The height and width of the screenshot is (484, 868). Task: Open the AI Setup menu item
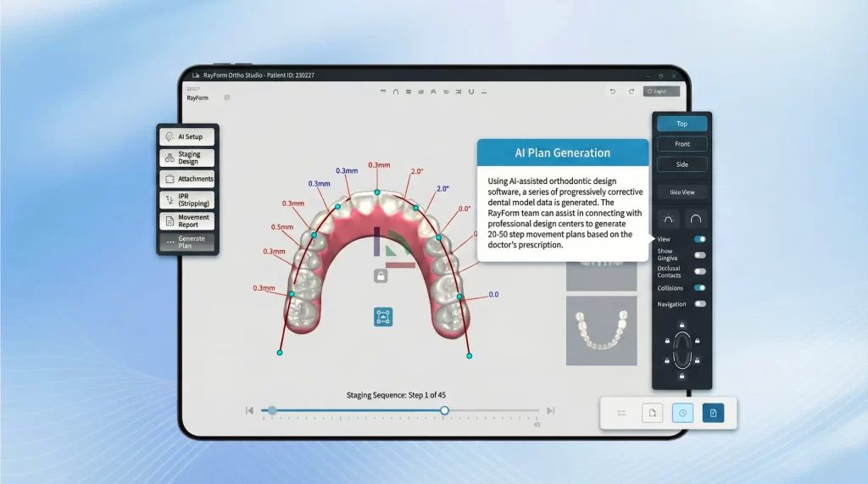(186, 136)
